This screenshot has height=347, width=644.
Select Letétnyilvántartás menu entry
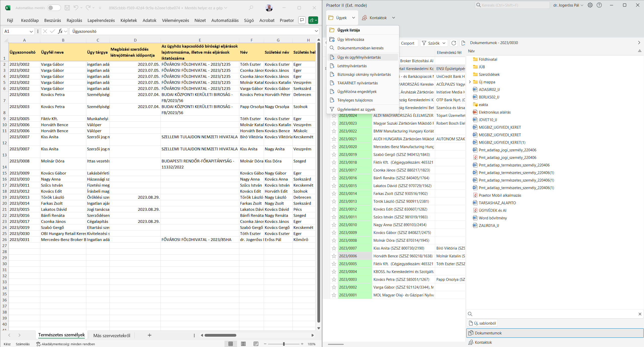352,66
